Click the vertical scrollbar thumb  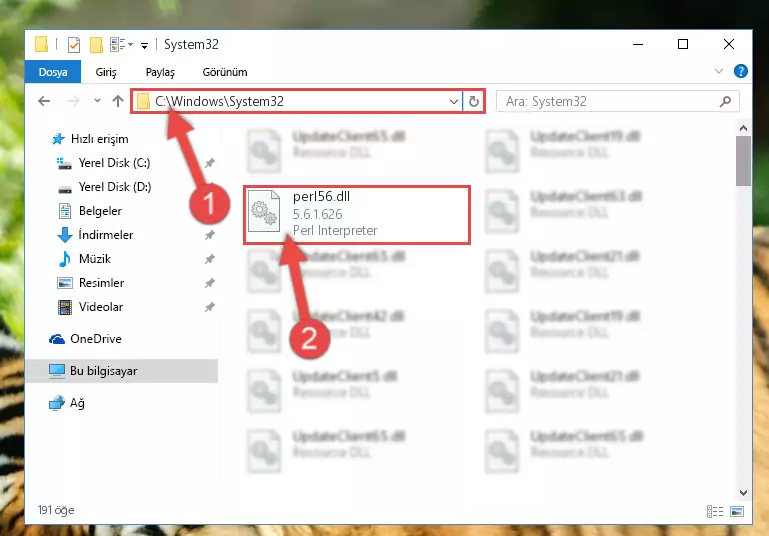click(x=743, y=161)
